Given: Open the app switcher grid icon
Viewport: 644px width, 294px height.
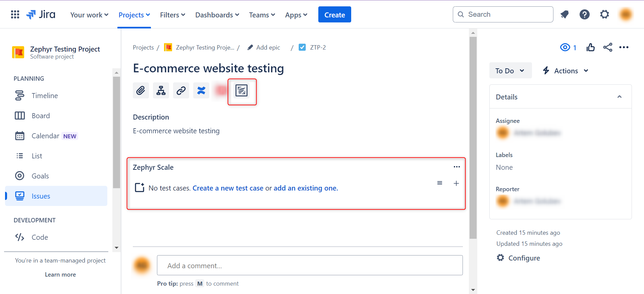Looking at the screenshot, I should pos(15,14).
